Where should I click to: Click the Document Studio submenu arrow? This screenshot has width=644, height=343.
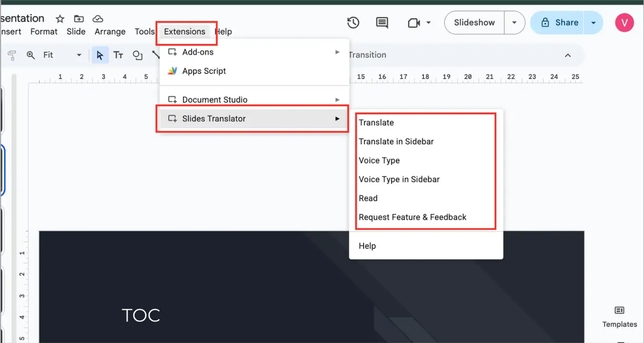(x=337, y=100)
